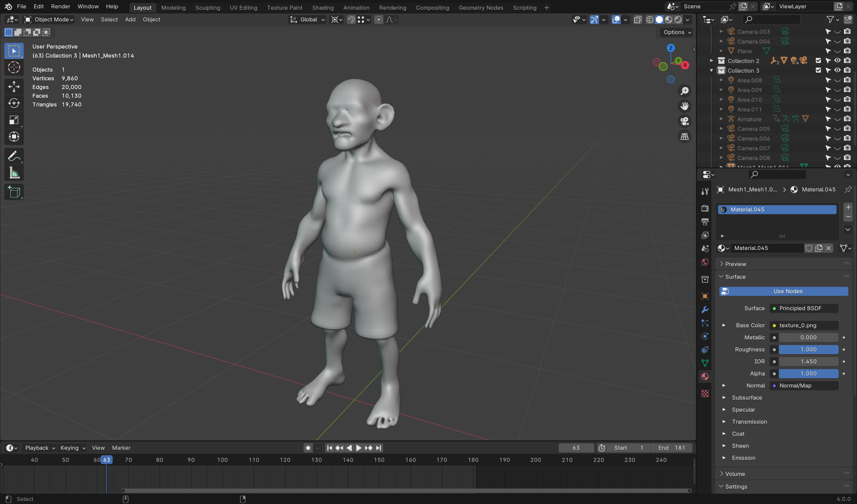Uncheck Collection 3 exclude checkbox

pos(818,70)
